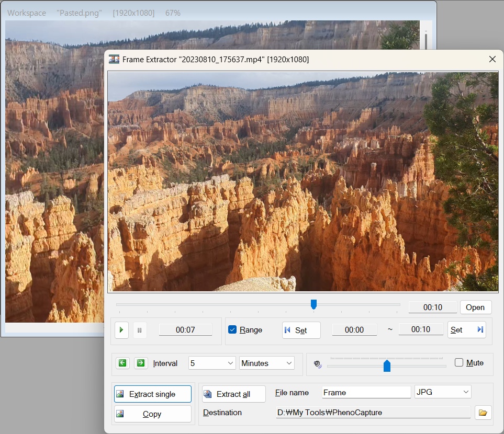Click the Extract all button
504x434 pixels.
click(233, 394)
